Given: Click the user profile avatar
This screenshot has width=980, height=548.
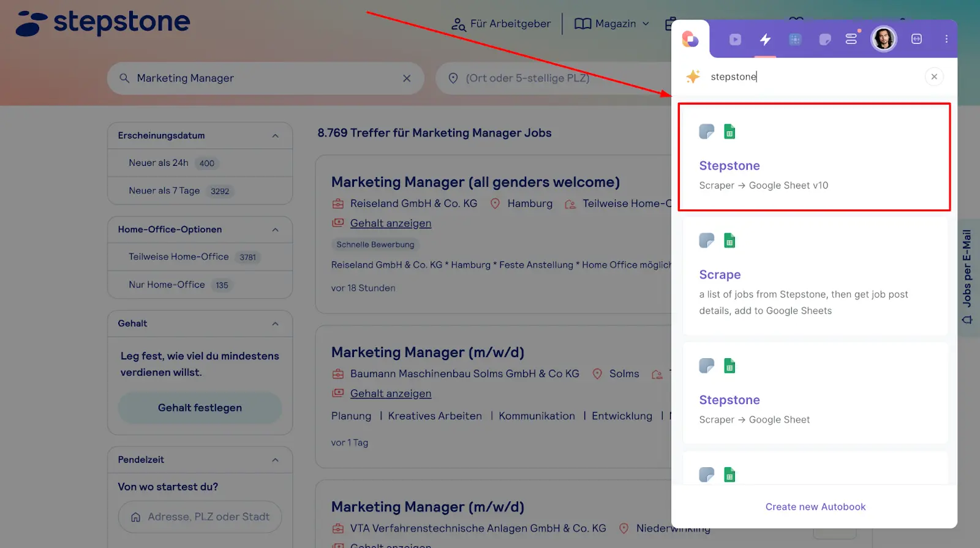Looking at the screenshot, I should (883, 39).
